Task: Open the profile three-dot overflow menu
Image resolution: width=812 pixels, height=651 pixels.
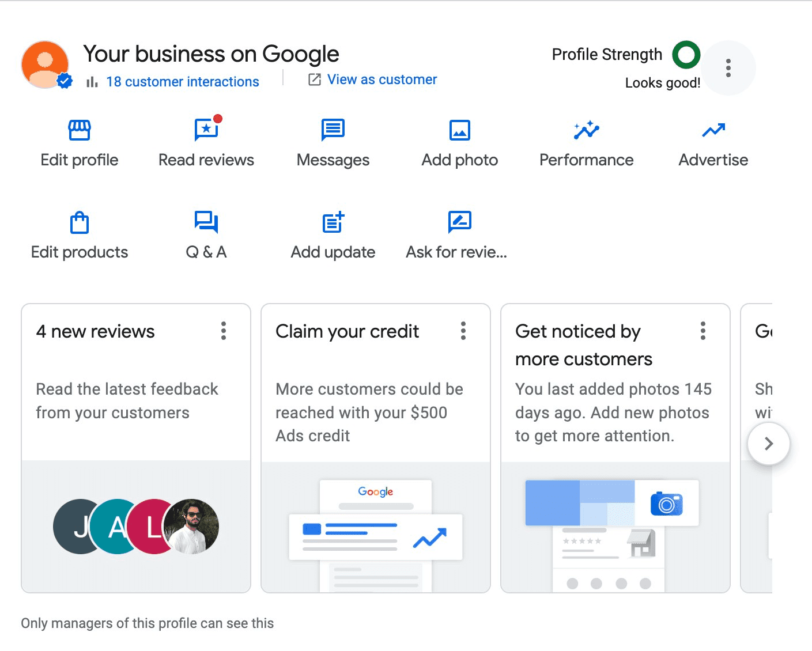Action: pyautogui.click(x=728, y=68)
